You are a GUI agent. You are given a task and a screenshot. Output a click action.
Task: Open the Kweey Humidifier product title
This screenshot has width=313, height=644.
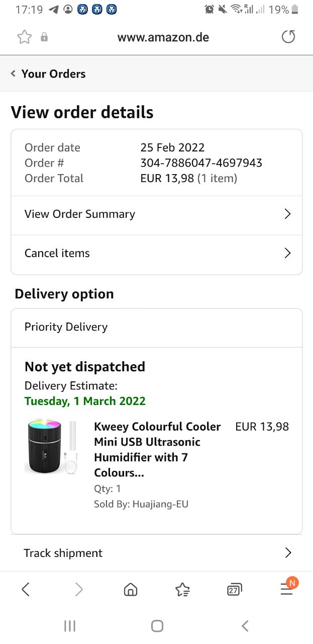pyautogui.click(x=157, y=449)
